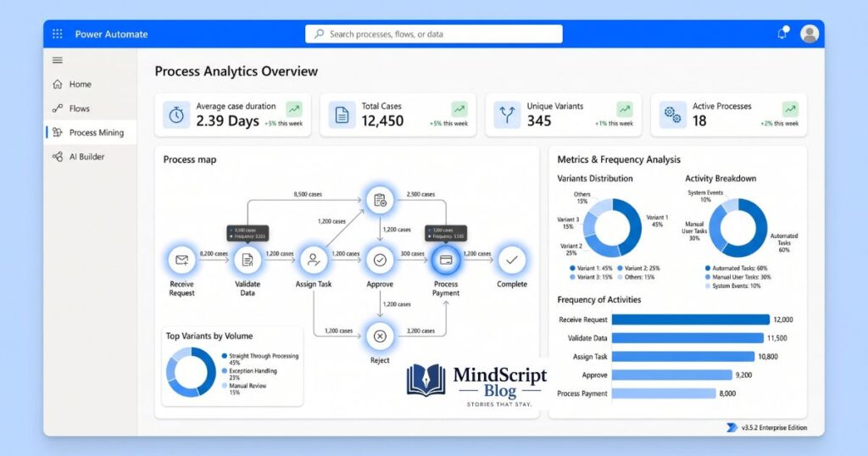Click trend arrow on Unique Variants card

[625, 108]
